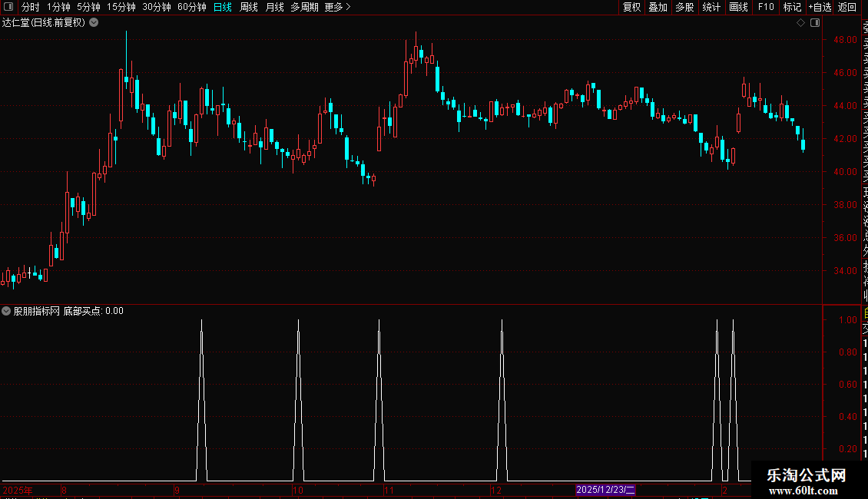Click the 标记 mark button
The width and height of the screenshot is (868, 499).
(x=792, y=7)
